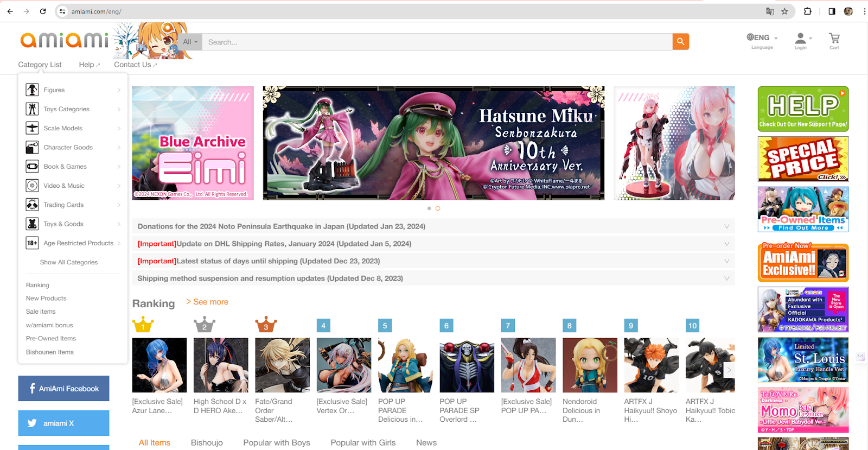Click the Trading Cards icon
868x450 pixels.
(32, 205)
